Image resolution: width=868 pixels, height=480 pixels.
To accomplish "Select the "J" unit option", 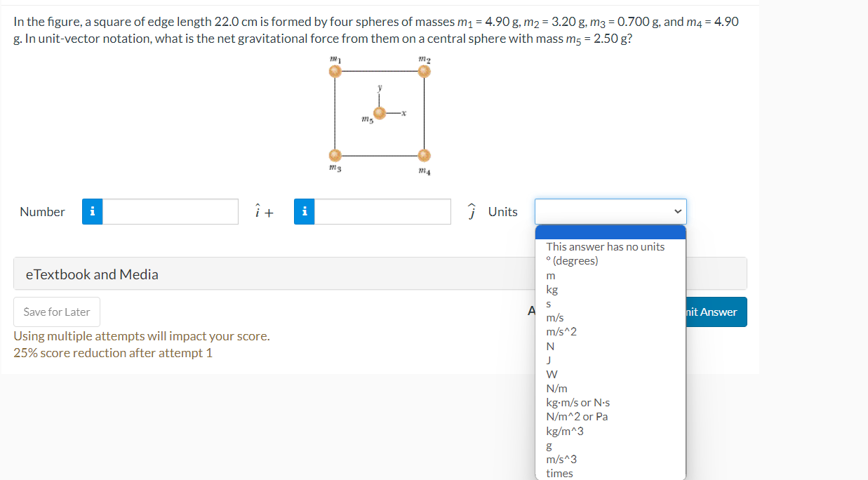I will pyautogui.click(x=549, y=359).
